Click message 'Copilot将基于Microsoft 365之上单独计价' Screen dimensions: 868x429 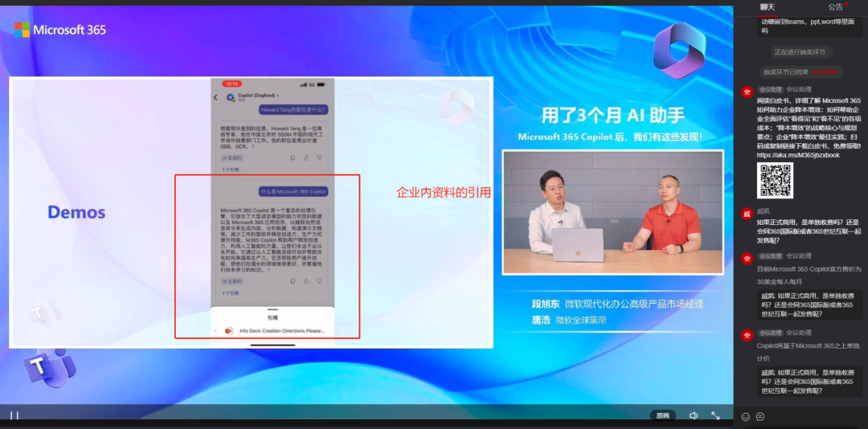[x=809, y=351]
